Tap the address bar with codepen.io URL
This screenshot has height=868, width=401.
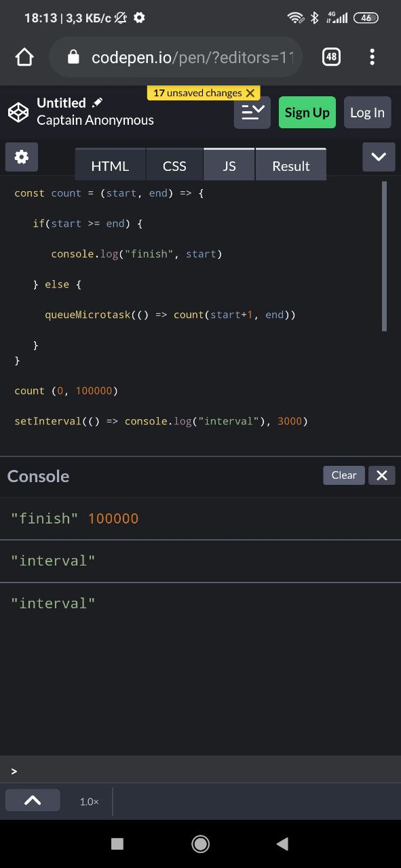[176, 57]
